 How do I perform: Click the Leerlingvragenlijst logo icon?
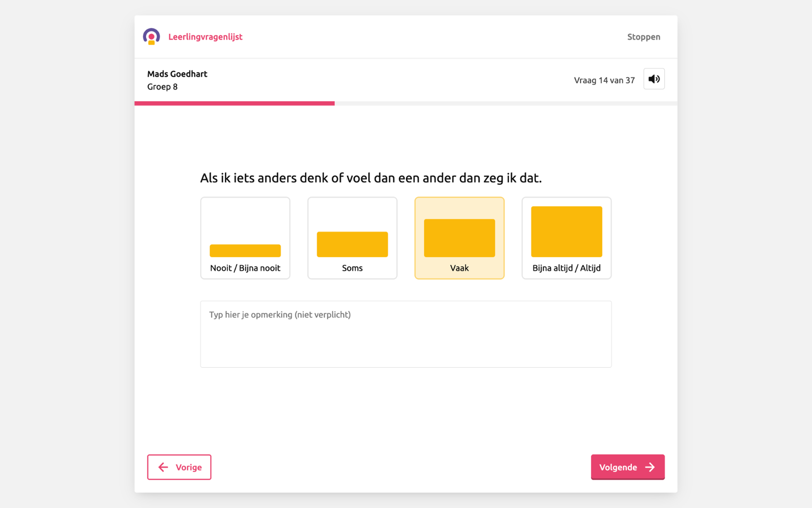pos(151,36)
